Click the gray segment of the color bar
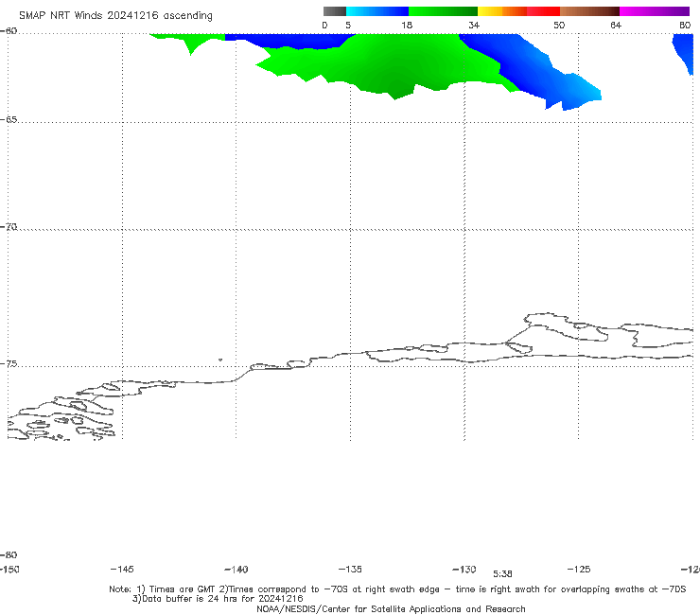 pyautogui.click(x=335, y=11)
